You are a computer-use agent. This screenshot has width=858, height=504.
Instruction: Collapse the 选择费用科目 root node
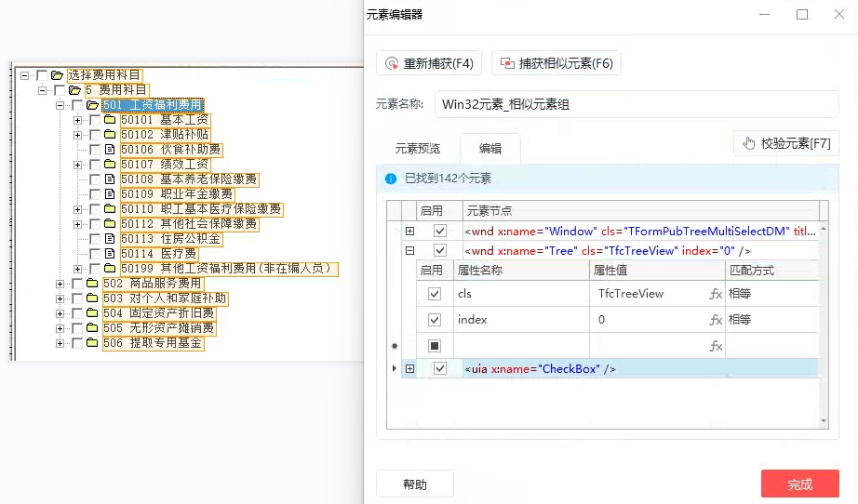pyautogui.click(x=24, y=75)
